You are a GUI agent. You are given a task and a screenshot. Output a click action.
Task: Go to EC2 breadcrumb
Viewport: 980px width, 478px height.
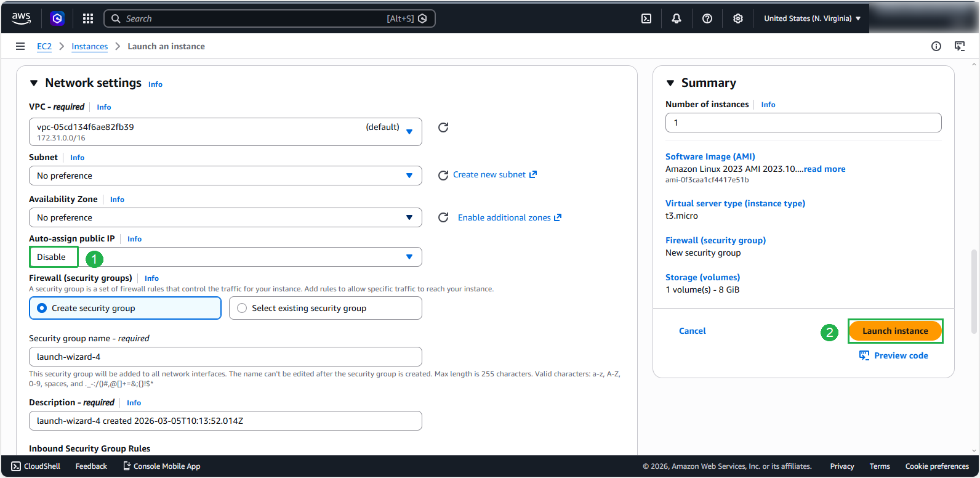(x=44, y=46)
